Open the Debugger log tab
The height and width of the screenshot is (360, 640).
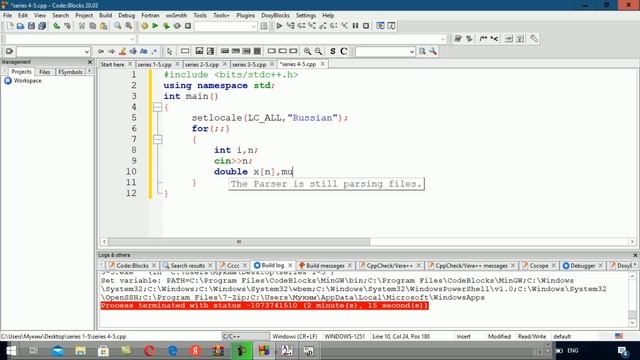pyautogui.click(x=582, y=265)
